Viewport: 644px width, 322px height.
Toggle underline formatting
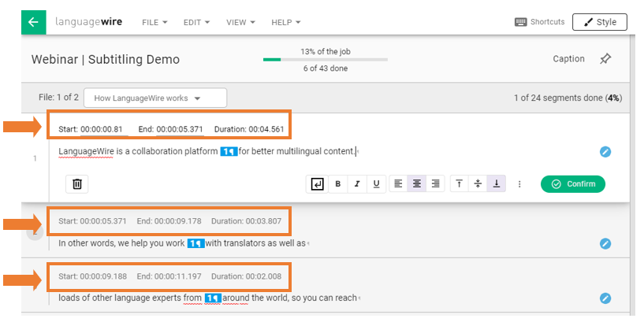pyautogui.click(x=376, y=184)
